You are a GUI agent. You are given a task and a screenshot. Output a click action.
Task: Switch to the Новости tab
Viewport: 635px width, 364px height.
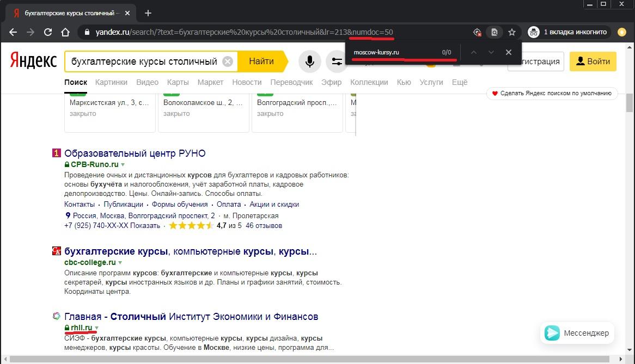[247, 82]
